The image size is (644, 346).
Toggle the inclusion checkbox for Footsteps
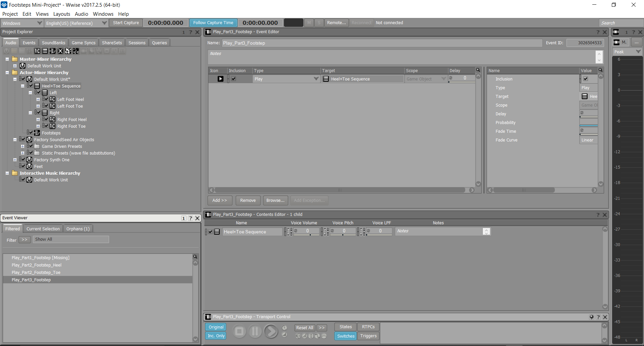tap(31, 132)
